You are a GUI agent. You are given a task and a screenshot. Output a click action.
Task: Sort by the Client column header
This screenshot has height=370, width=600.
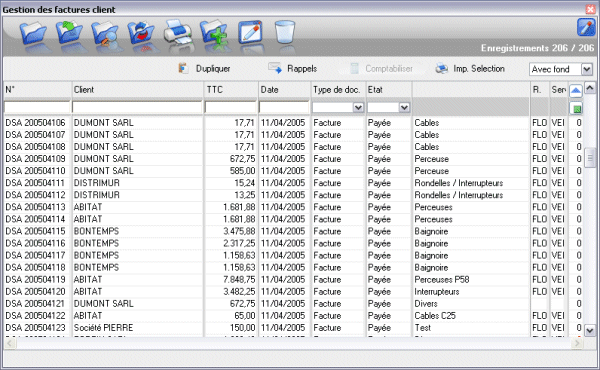point(137,90)
